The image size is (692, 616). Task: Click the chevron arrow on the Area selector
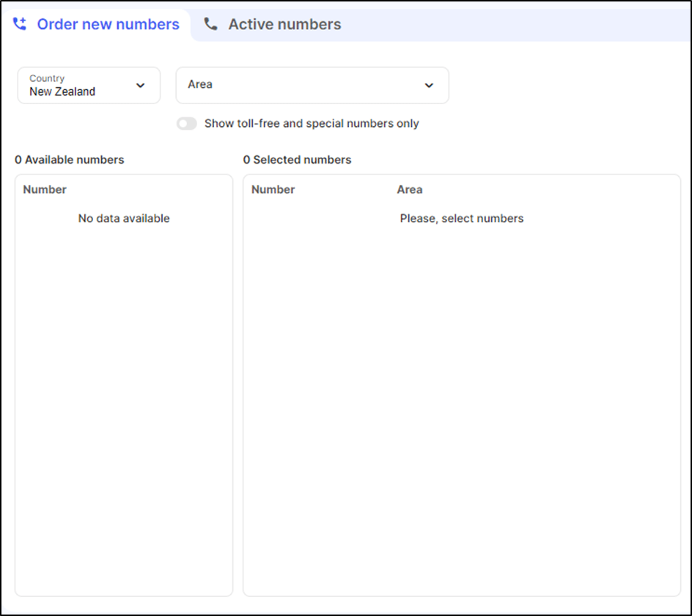click(429, 85)
